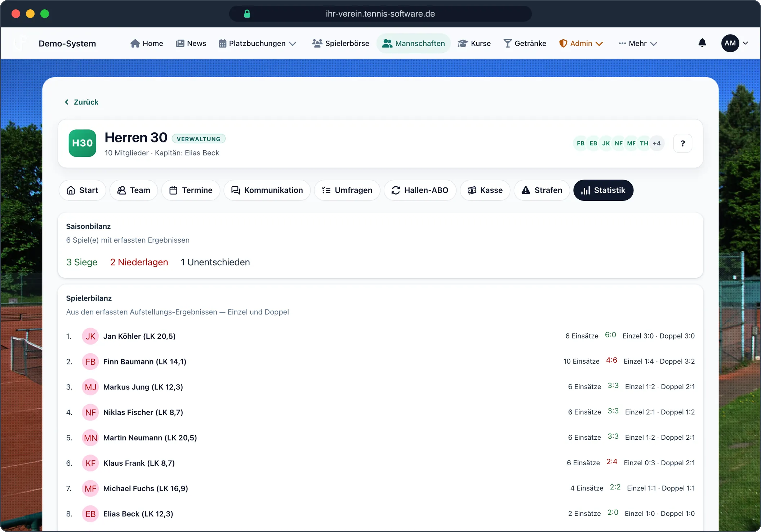Viewport: 761px width, 532px height.
Task: Click the MF avatar next to Michael Fuchs
Action: [90, 488]
